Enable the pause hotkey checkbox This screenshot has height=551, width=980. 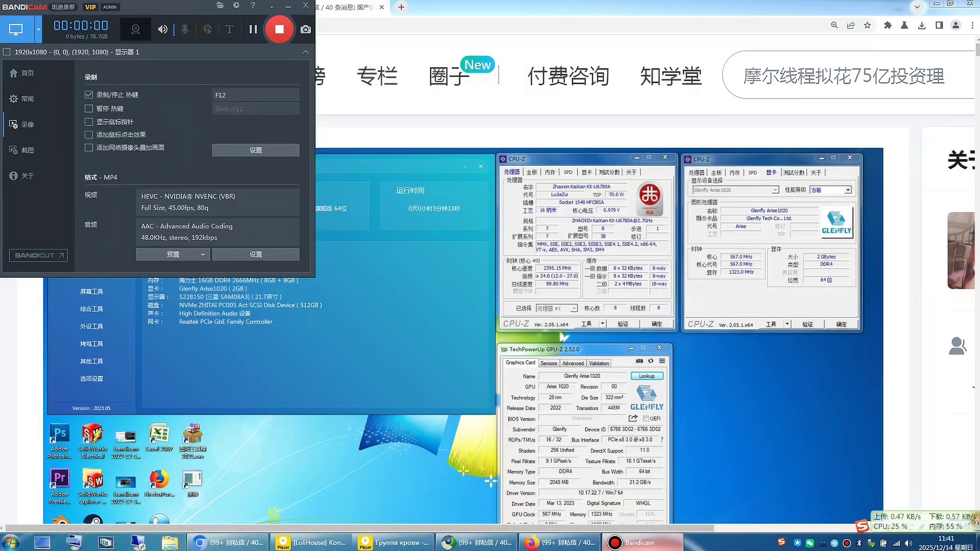(x=89, y=108)
